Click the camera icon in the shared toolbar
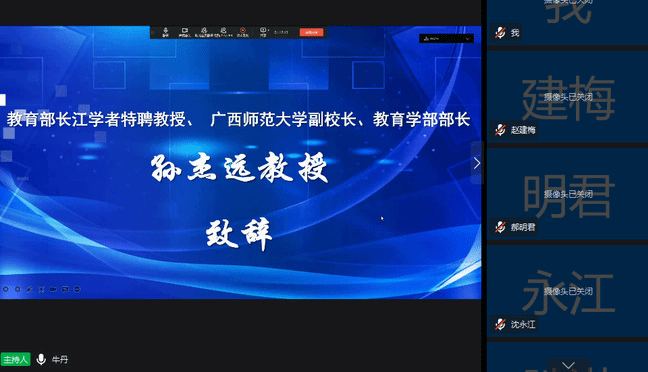648x372 pixels. (184, 32)
